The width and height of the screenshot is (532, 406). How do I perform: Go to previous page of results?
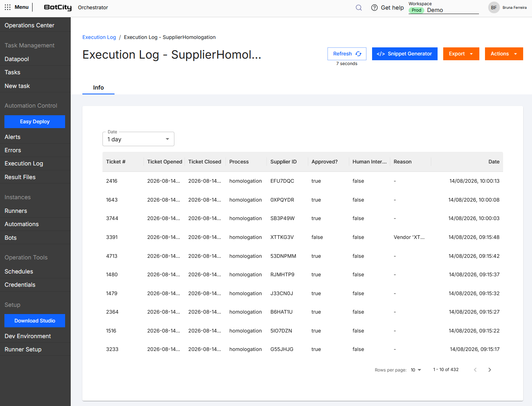(475, 370)
